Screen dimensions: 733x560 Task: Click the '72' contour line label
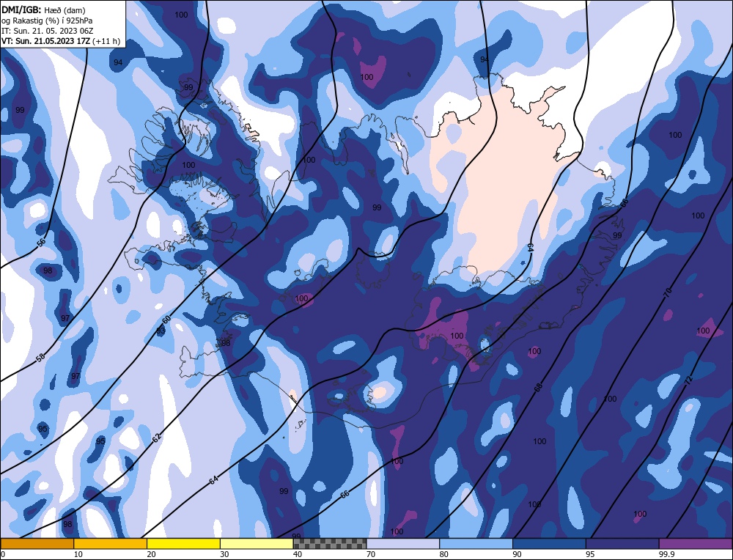pyautogui.click(x=688, y=380)
